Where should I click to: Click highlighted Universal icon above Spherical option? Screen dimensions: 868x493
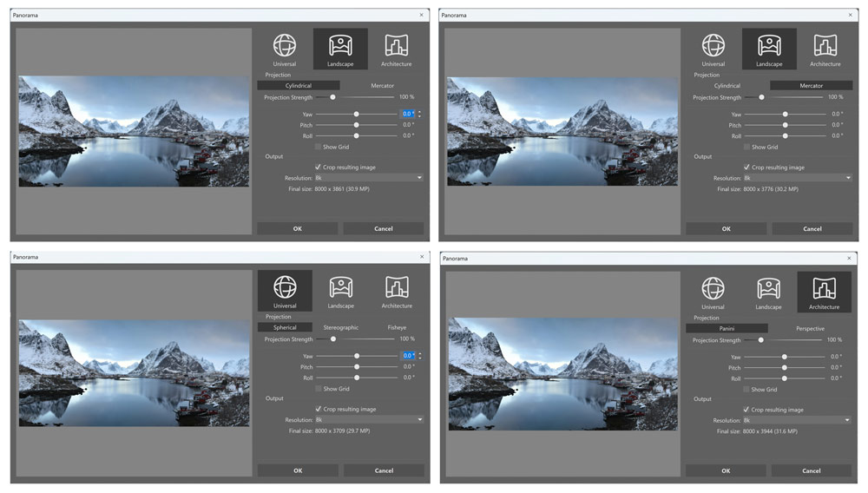[285, 292]
